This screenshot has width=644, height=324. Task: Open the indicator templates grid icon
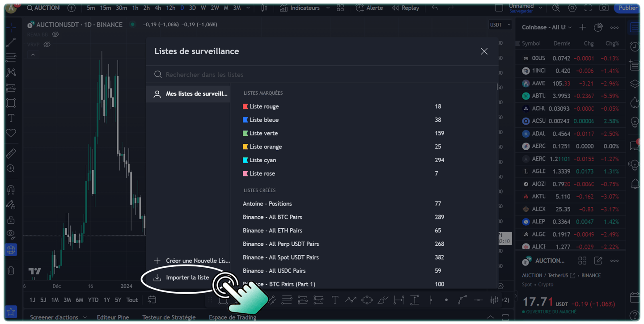(x=340, y=8)
